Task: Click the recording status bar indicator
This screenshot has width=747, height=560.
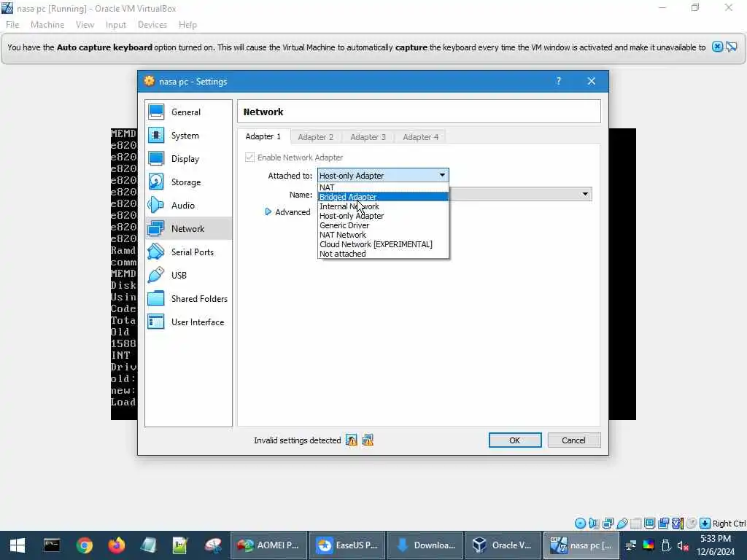Action: [664, 524]
